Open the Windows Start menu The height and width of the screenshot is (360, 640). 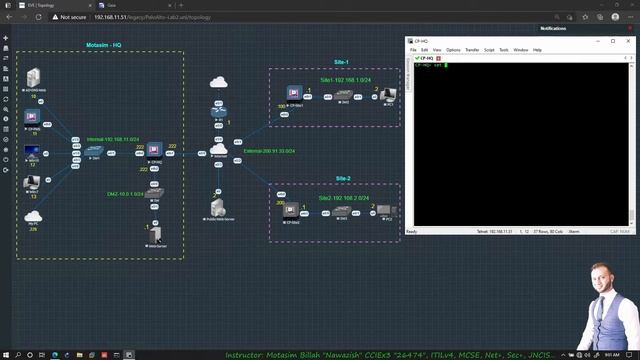click(x=6, y=355)
